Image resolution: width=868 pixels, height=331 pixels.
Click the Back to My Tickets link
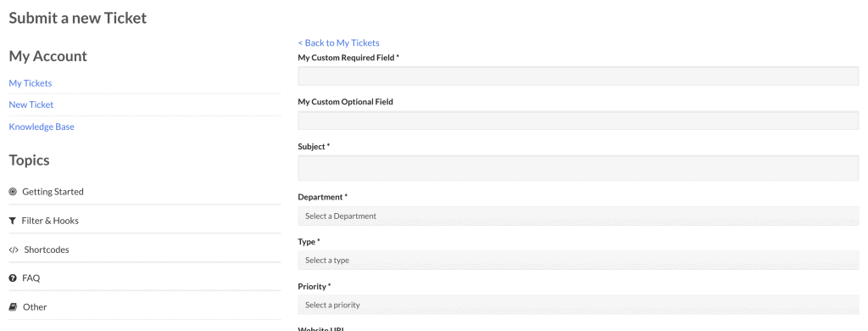click(x=339, y=42)
